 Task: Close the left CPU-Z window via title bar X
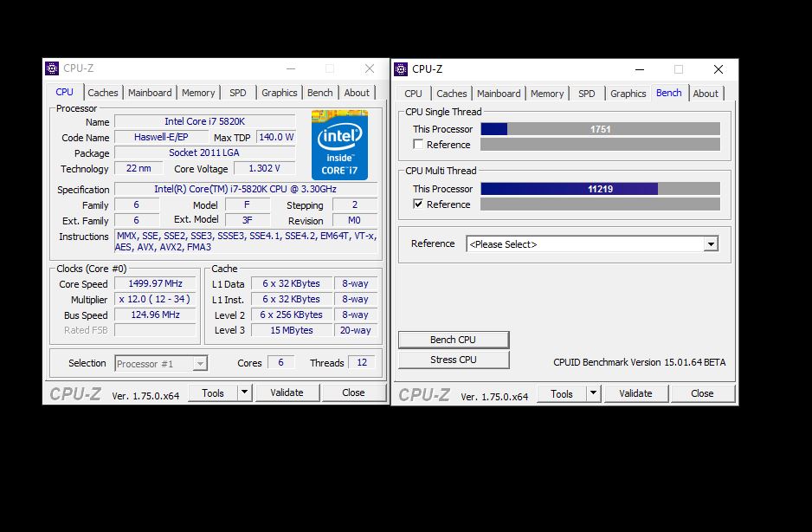(x=370, y=68)
